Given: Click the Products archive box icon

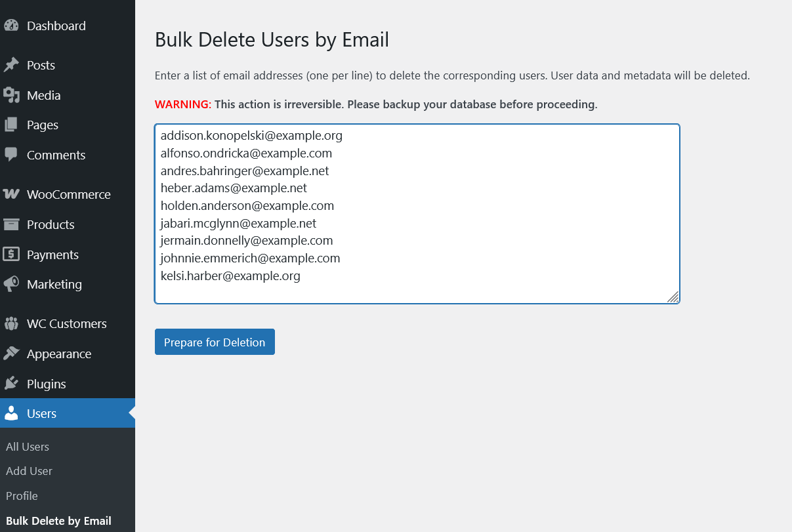Looking at the screenshot, I should click(11, 225).
